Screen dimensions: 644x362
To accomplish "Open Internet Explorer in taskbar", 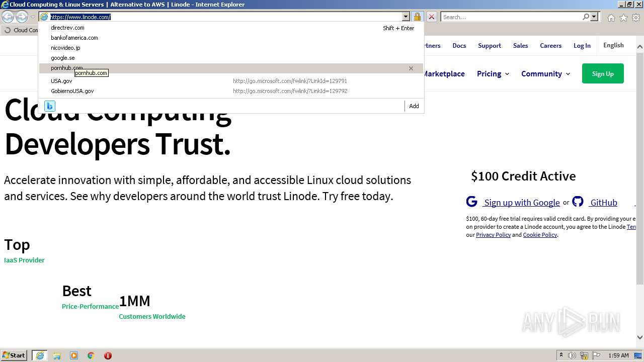I will coord(40,355).
